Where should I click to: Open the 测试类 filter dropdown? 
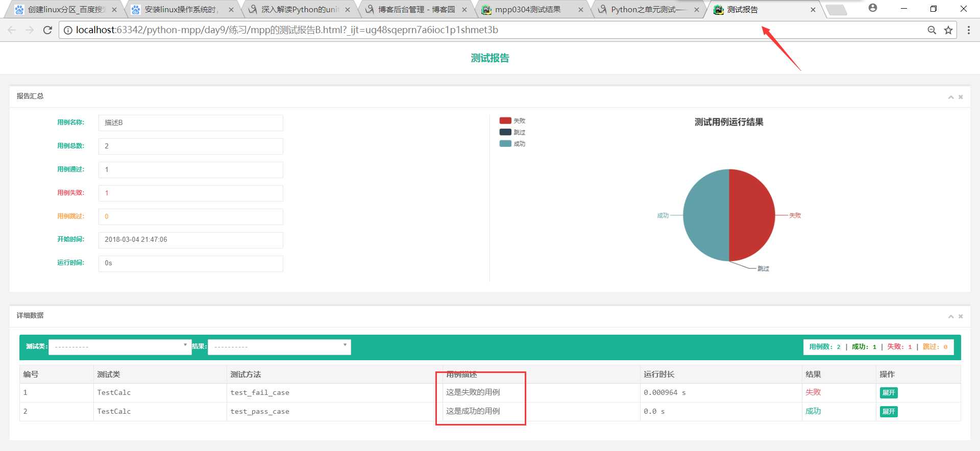tap(120, 347)
